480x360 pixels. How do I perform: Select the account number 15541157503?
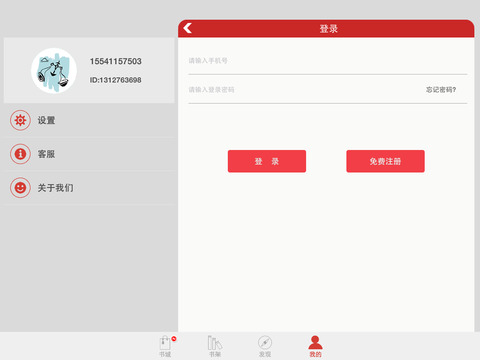tap(116, 61)
